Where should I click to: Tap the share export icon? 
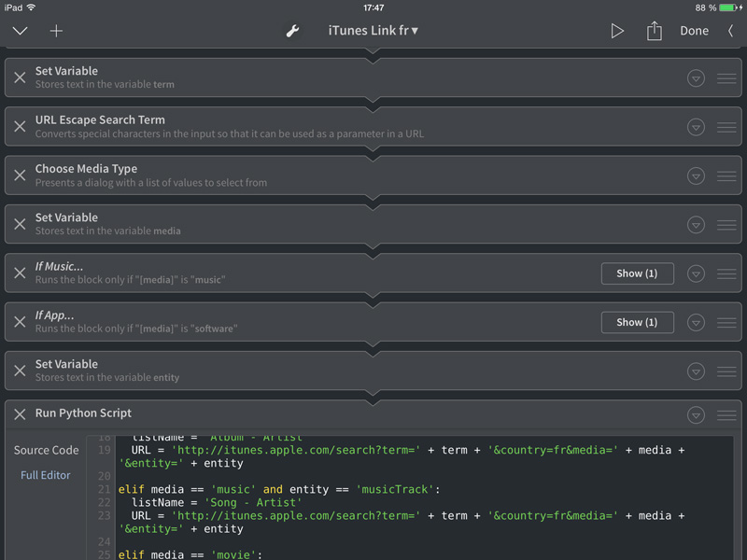click(x=654, y=31)
